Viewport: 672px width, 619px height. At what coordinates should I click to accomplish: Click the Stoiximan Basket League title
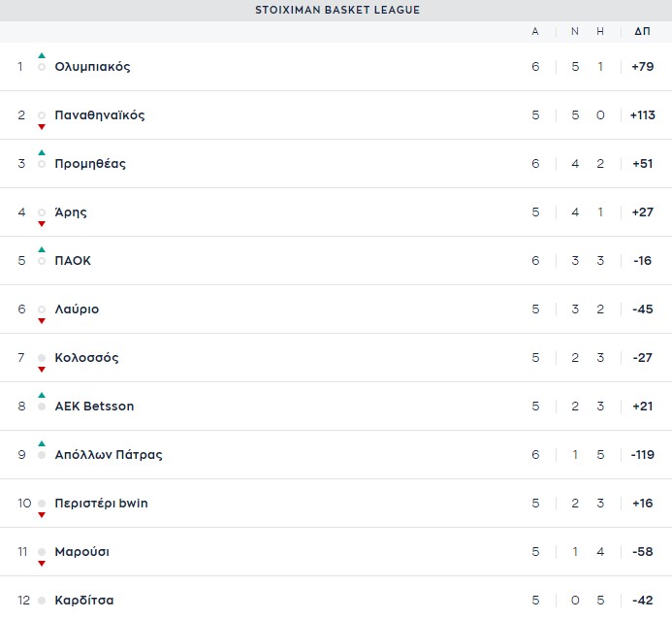pyautogui.click(x=337, y=10)
